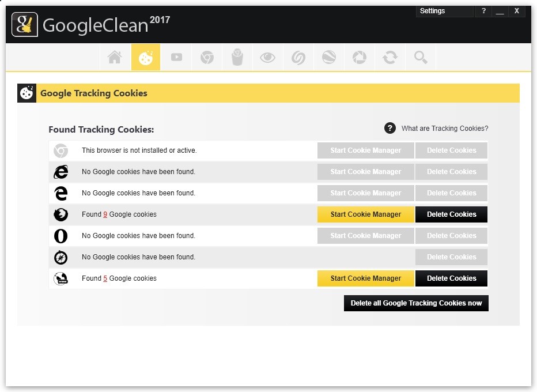Delete all Google Tracking Cookies now
The height and width of the screenshot is (392, 537).
tap(416, 303)
